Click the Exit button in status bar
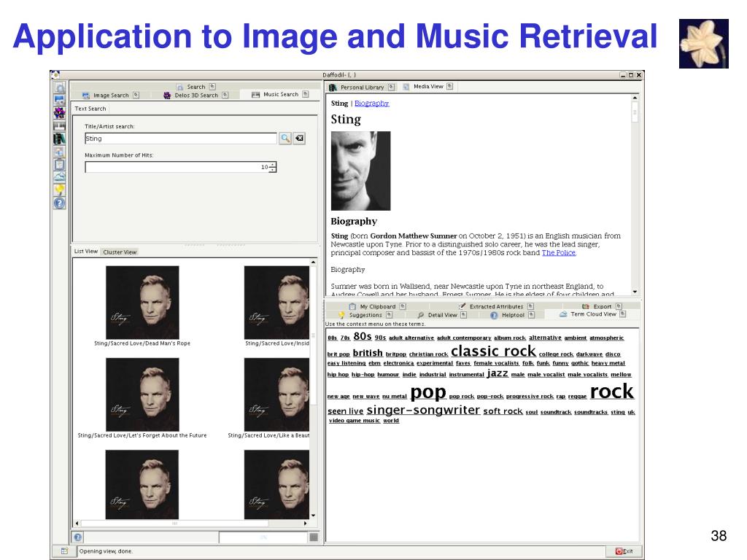Viewport: 747px width, 560px height. 624,551
